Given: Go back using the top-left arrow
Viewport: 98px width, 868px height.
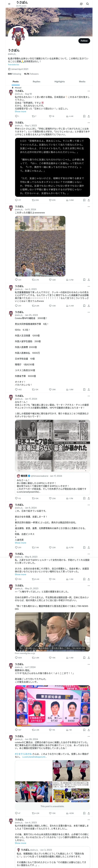Looking at the screenshot, I should [9, 4].
